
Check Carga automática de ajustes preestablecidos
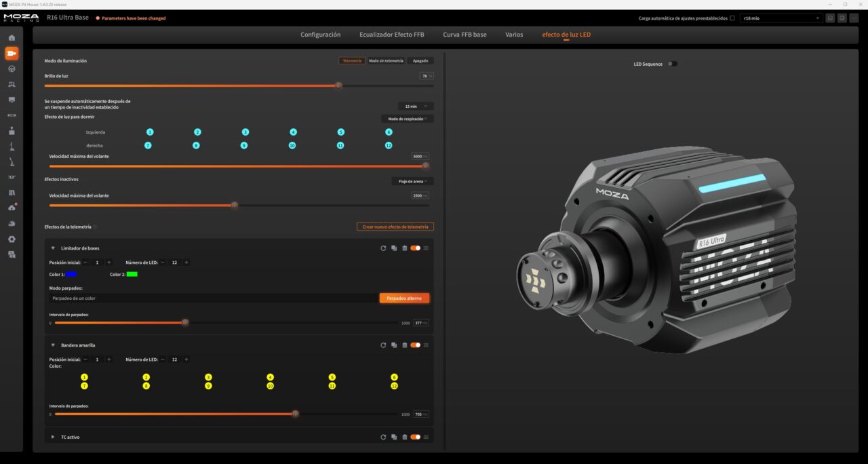732,18
